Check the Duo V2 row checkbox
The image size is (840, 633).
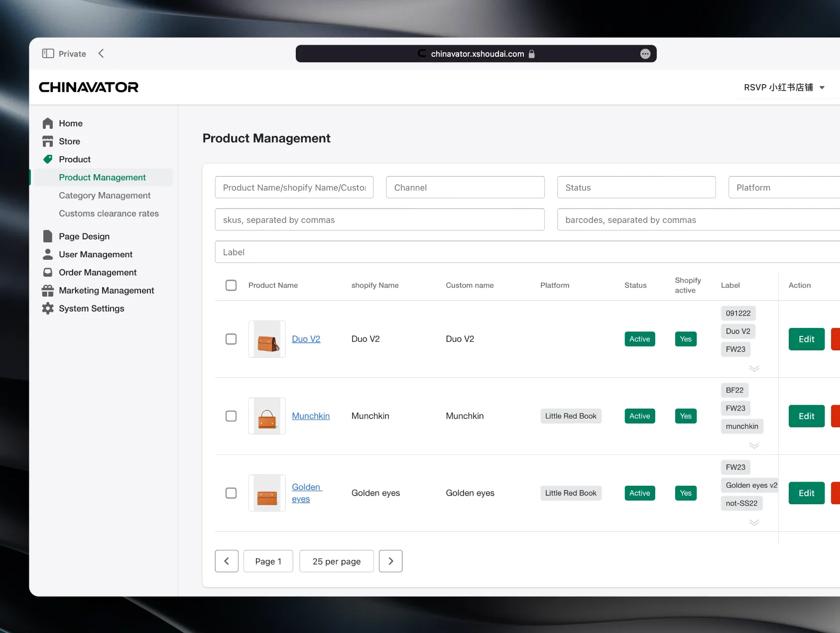231,339
